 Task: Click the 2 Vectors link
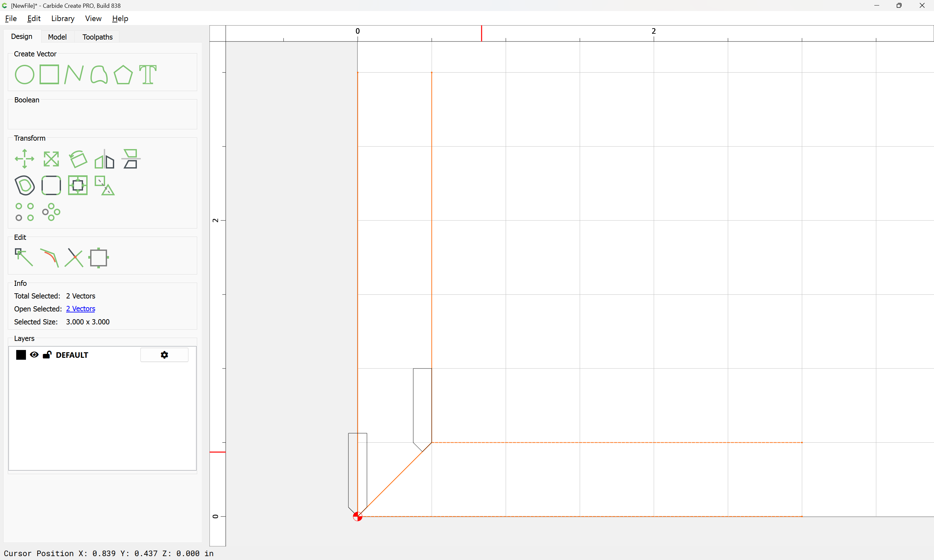click(x=80, y=309)
